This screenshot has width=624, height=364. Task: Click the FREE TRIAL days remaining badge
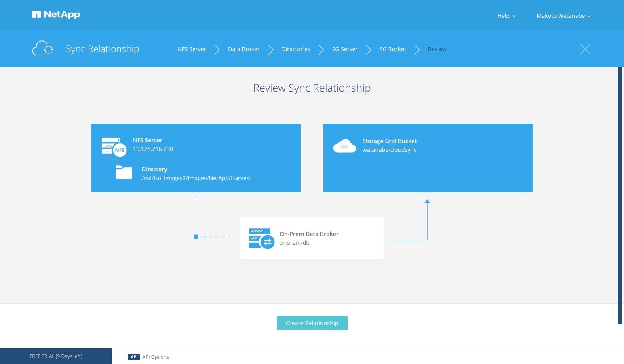tap(56, 356)
